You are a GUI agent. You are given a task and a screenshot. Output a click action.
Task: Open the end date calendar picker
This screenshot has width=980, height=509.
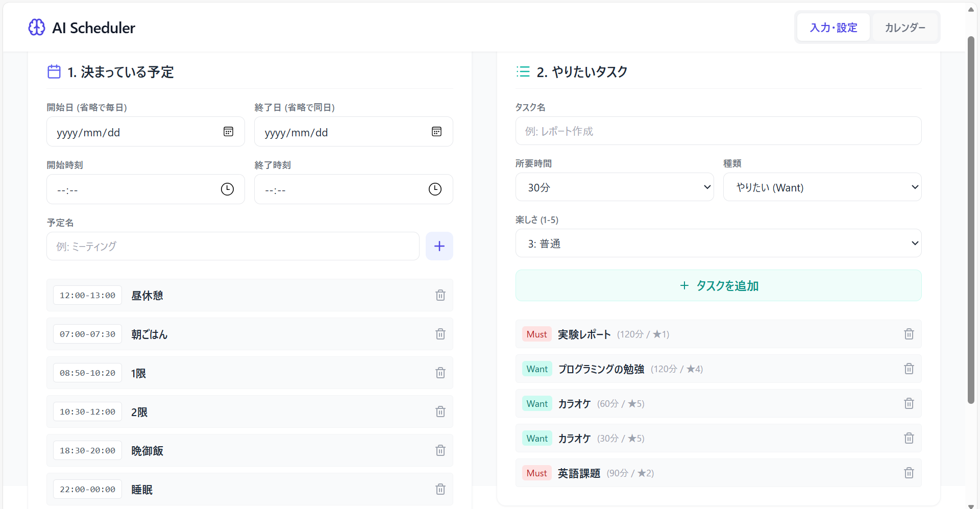[x=436, y=132]
